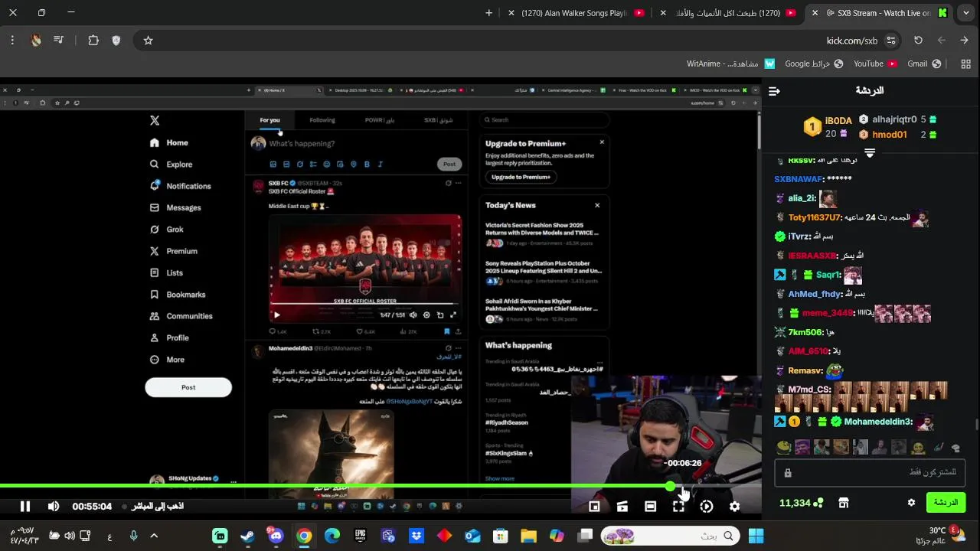Seek on the green stream progress bar
This screenshot has width=980, height=551.
point(381,487)
